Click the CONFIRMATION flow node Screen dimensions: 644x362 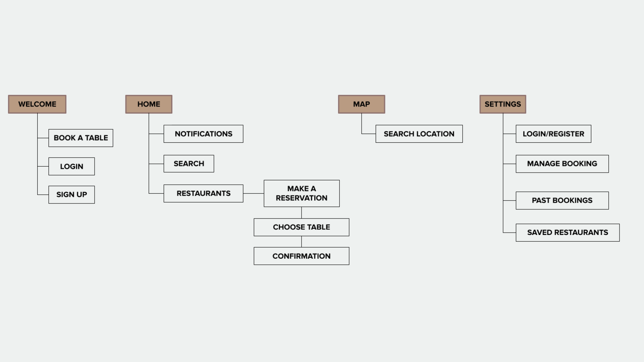coord(301,255)
